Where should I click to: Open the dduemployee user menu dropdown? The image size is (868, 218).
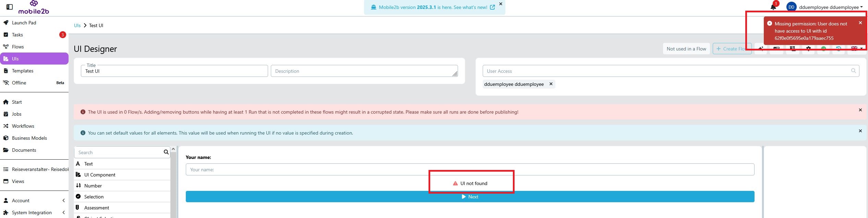pos(831,7)
